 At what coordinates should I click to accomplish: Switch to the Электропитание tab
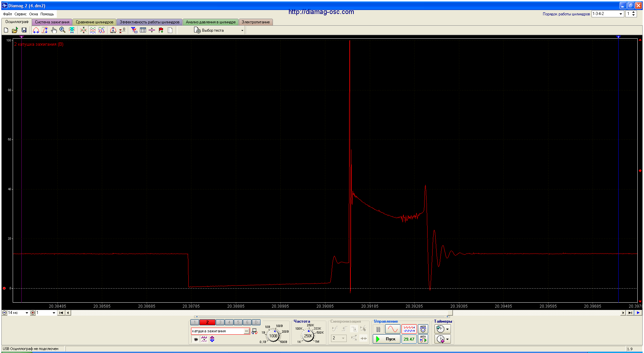[x=256, y=22]
